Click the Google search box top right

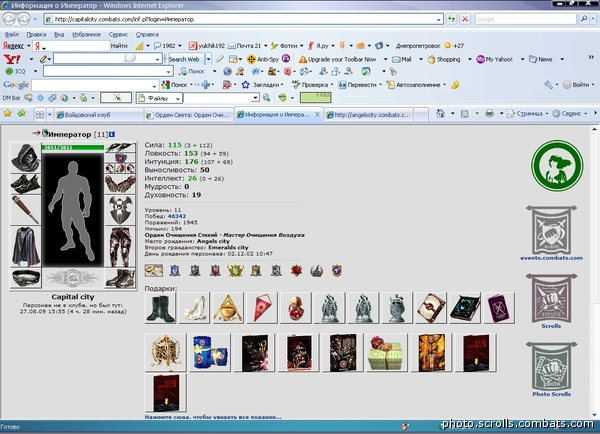click(x=525, y=19)
